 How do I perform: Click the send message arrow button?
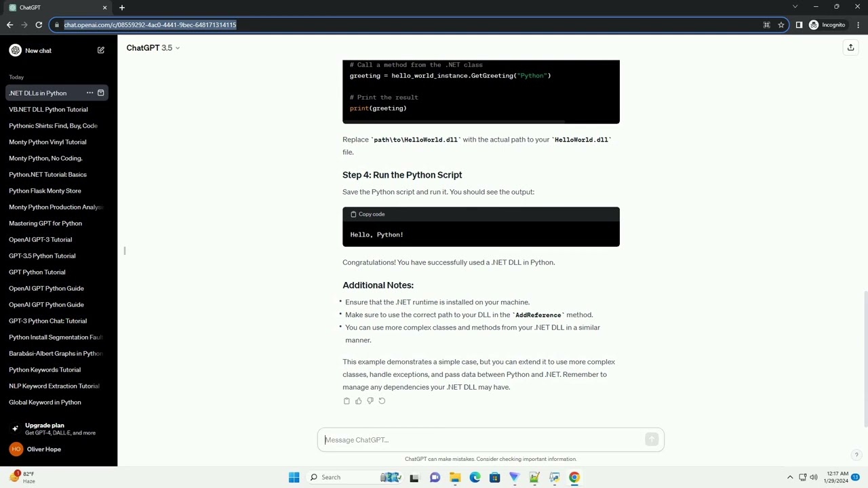(x=652, y=440)
